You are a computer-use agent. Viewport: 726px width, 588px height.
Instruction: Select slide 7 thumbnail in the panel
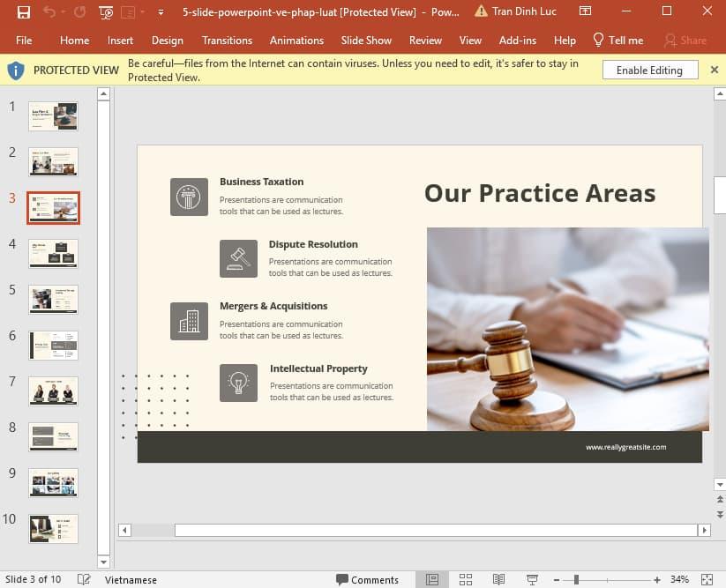point(53,391)
